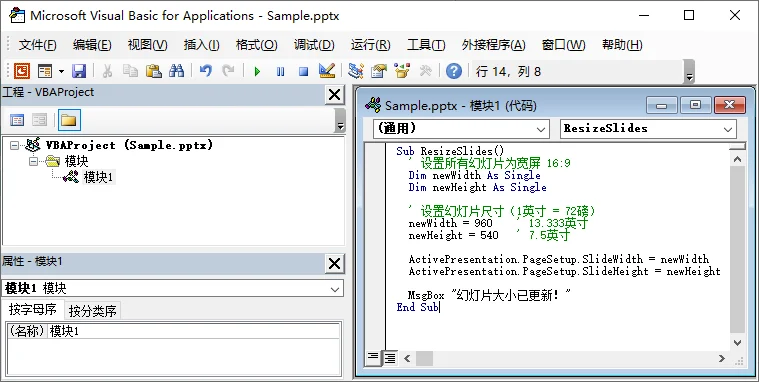Collapse the 模块 folder node
This screenshot has width=759, height=382.
point(33,161)
